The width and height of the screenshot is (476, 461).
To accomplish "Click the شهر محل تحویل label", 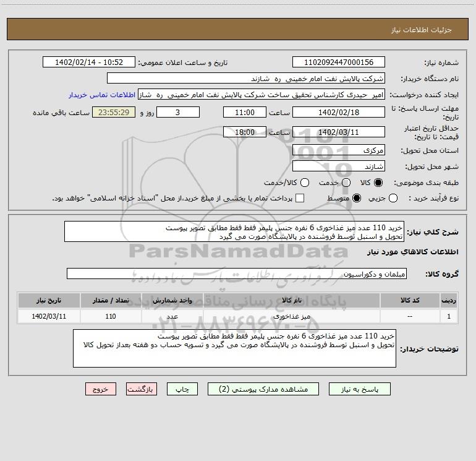I will point(432,166).
